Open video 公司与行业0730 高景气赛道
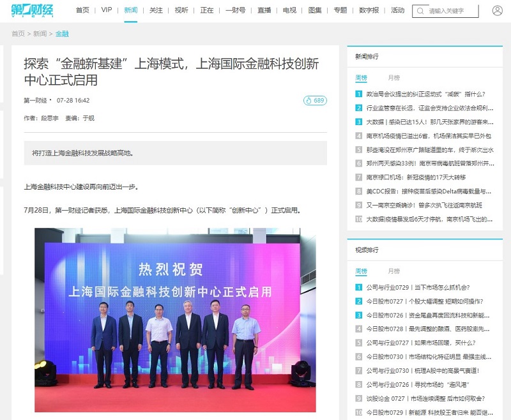Viewport: 511px width, 420px height. pyautogui.click(x=423, y=370)
